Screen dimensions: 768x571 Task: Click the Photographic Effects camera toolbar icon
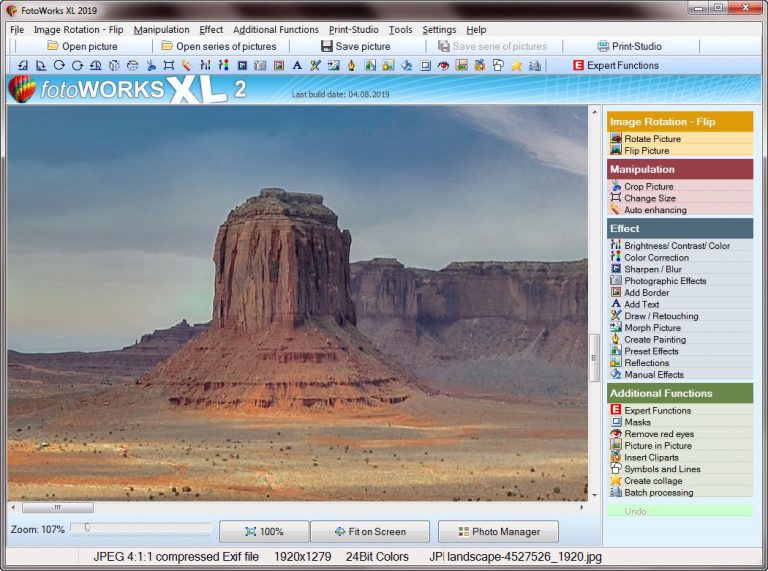(x=260, y=65)
